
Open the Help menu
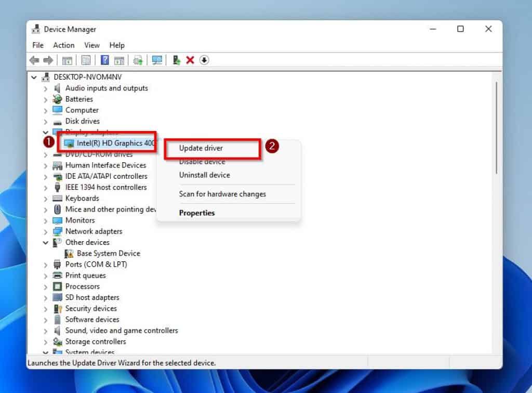click(117, 45)
